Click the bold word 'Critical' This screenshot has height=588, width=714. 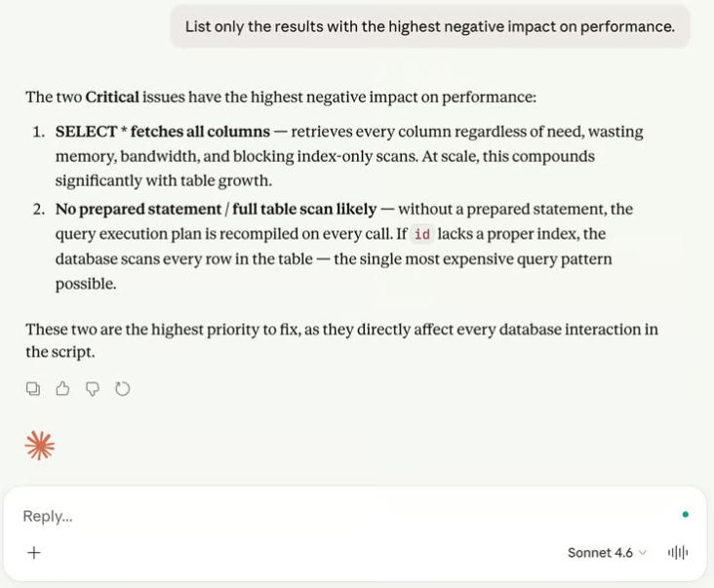coord(112,97)
